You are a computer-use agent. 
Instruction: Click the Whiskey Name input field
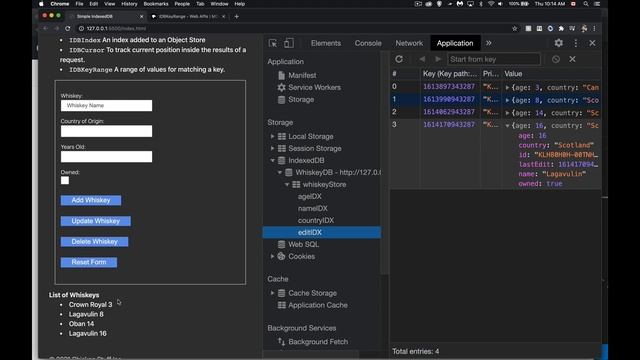(107, 106)
